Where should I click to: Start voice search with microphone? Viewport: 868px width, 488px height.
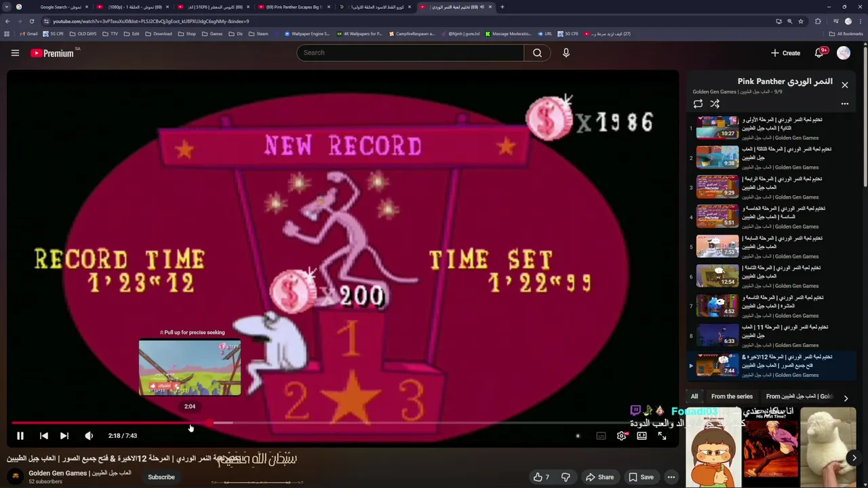[x=566, y=53]
